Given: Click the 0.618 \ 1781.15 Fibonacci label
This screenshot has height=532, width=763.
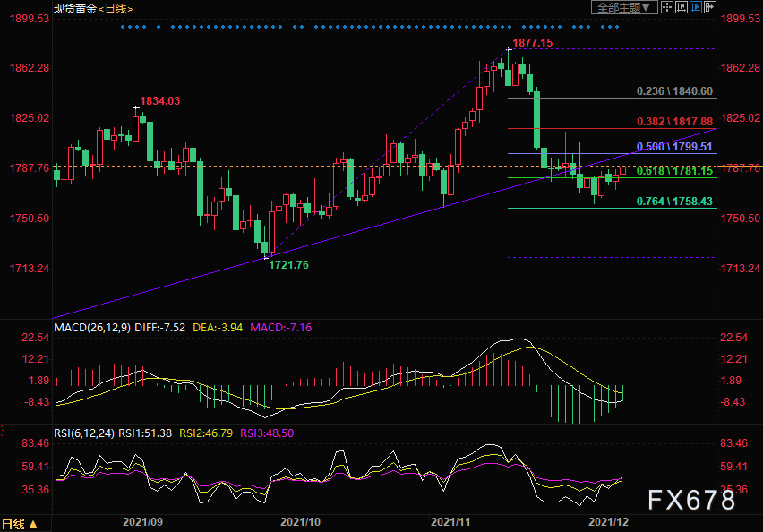Looking at the screenshot, I should (x=674, y=170).
